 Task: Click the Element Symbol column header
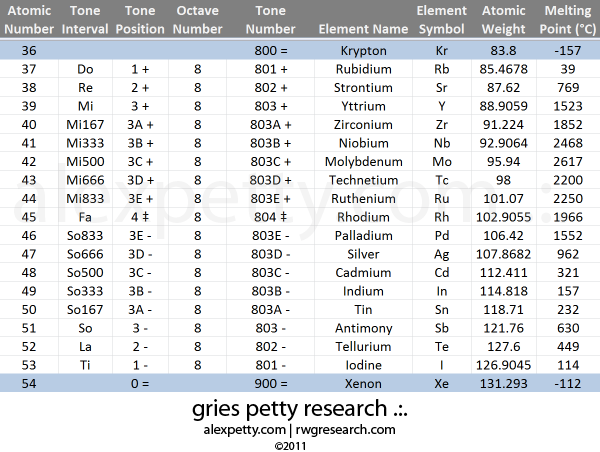(x=442, y=20)
